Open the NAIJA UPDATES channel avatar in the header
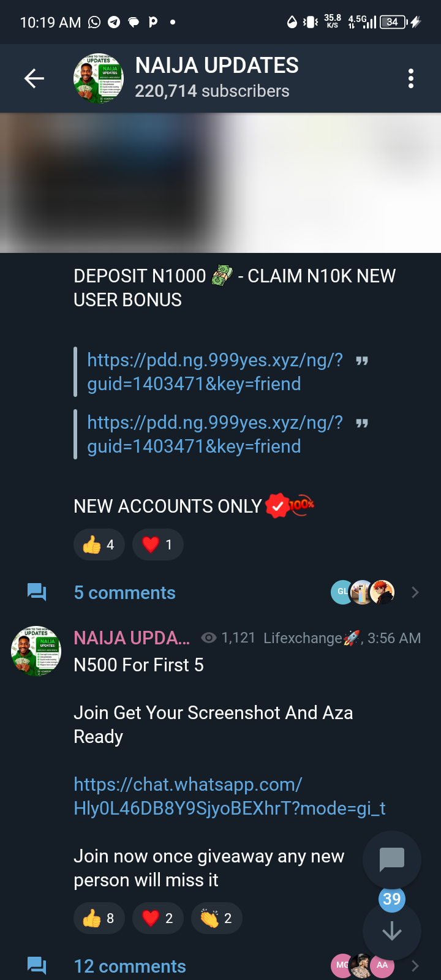The width and height of the screenshot is (441, 980). click(98, 78)
